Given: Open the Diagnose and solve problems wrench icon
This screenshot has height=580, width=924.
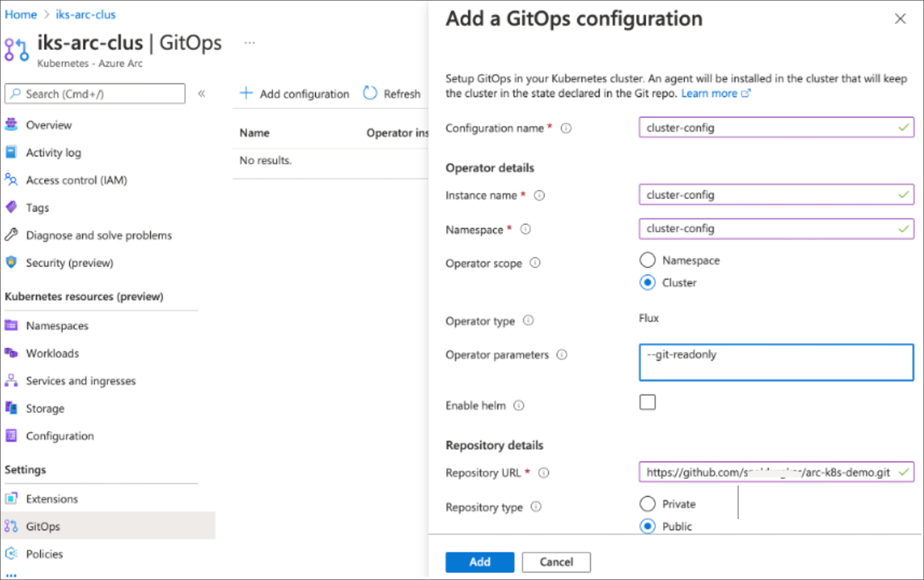Looking at the screenshot, I should [x=11, y=235].
